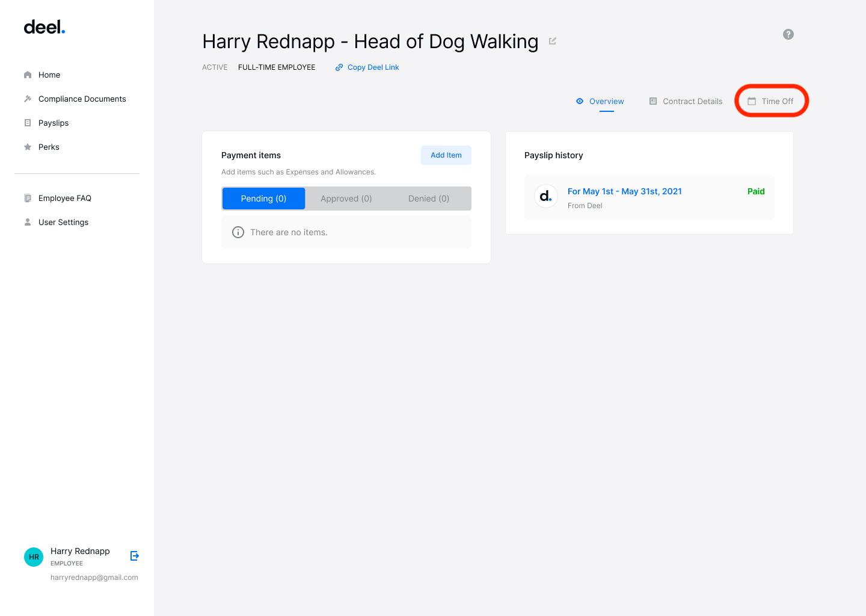Viewport: 866px width, 616px height.
Task: Click the harryrednapp@gmail.com email
Action: click(x=94, y=577)
